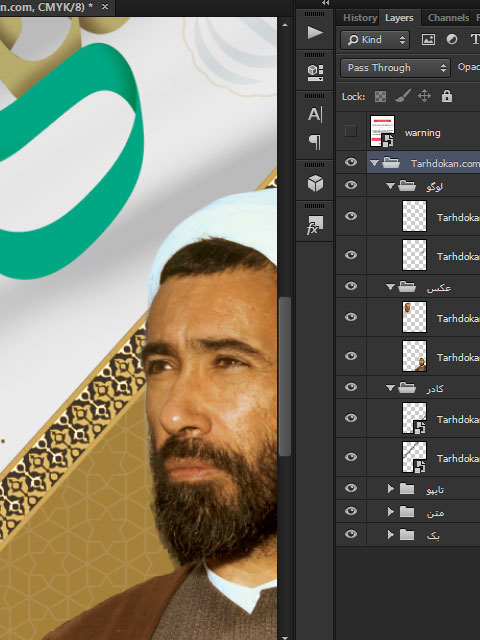
Task: Click the scroll down arrow of canvas
Action: [285, 637]
